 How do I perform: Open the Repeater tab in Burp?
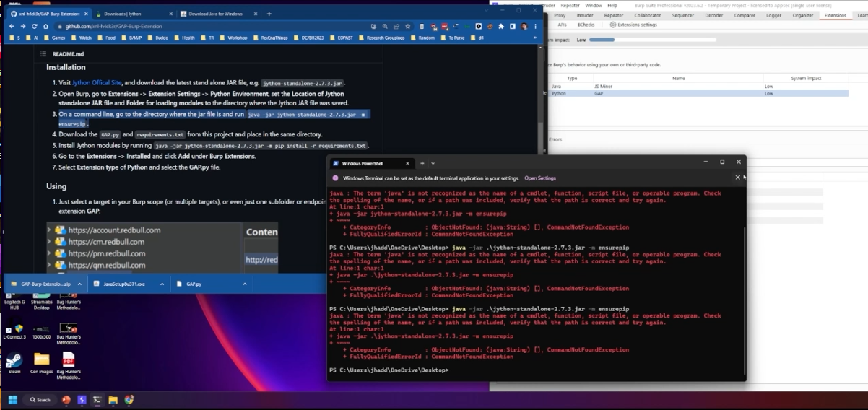point(613,15)
